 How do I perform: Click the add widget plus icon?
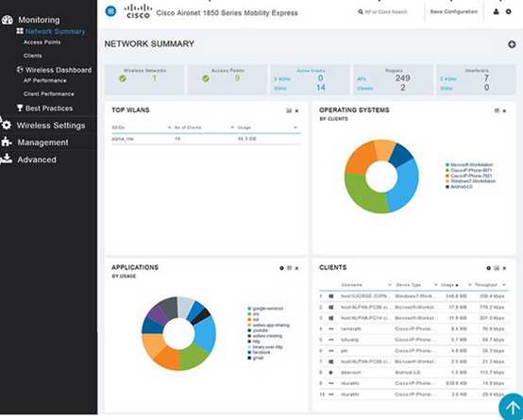click(x=512, y=44)
